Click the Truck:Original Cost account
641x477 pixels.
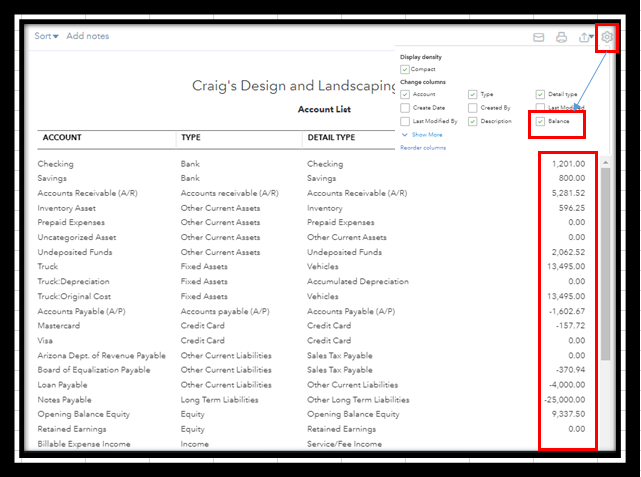tap(74, 296)
